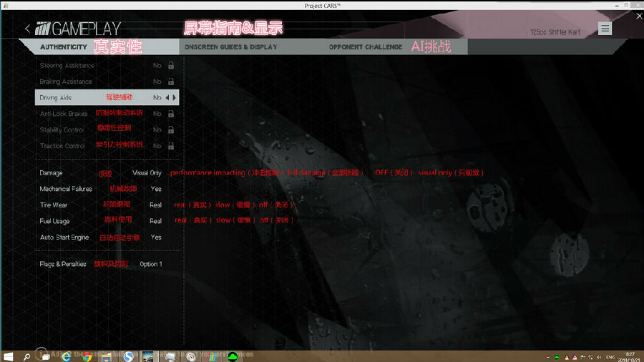Show hidden system tray icons
The height and width of the screenshot is (362, 644).
click(548, 358)
